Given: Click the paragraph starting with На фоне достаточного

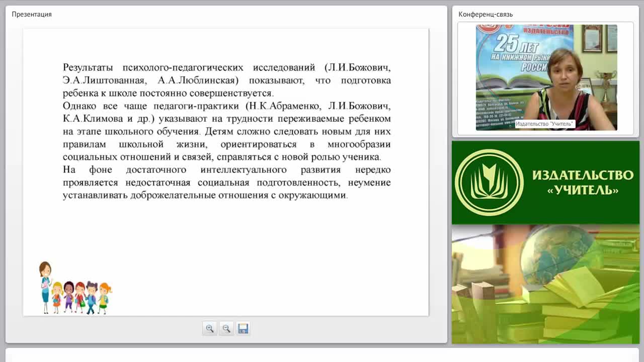Looking at the screenshot, I should [x=226, y=182].
